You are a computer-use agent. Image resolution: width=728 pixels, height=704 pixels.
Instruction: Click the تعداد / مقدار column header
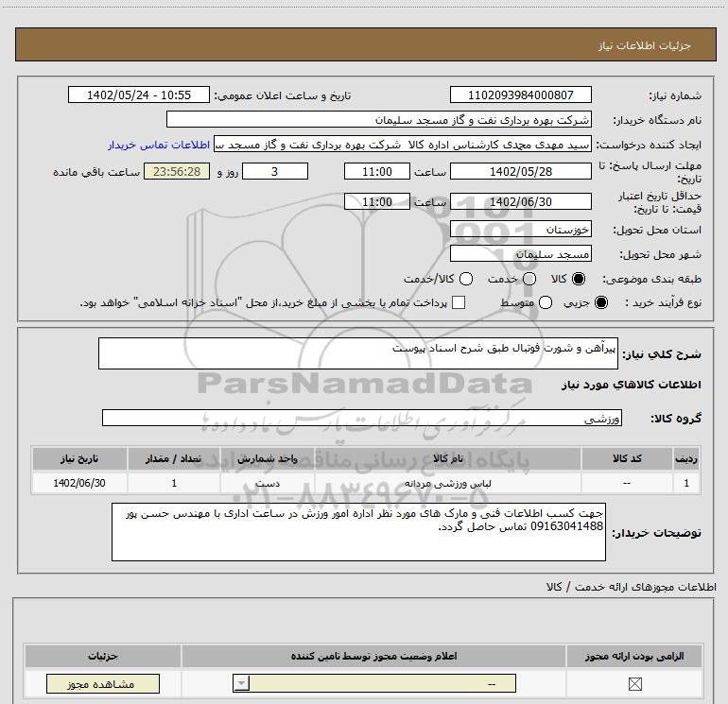(174, 458)
